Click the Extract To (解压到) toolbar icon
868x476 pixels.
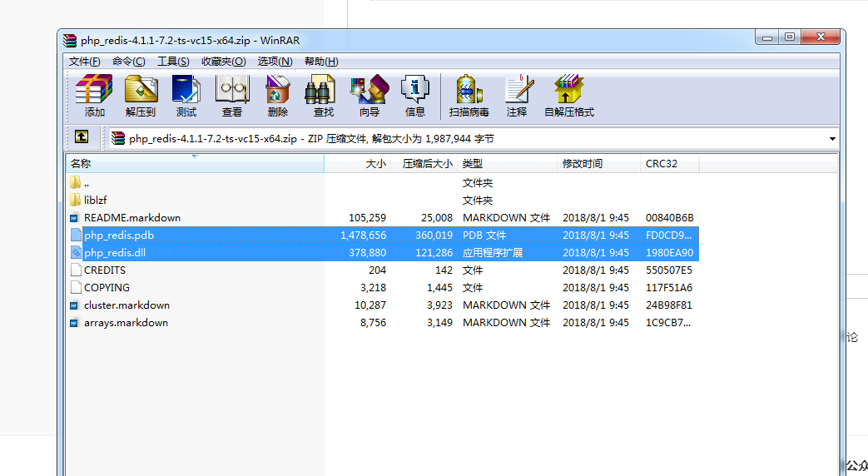[x=141, y=89]
